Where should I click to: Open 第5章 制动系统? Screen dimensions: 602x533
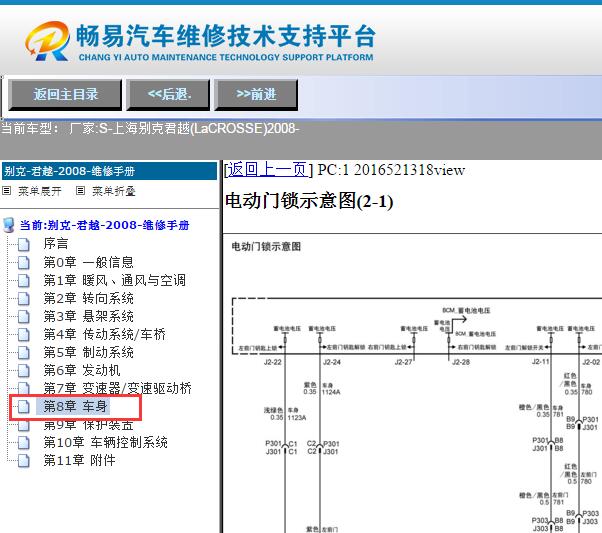[x=88, y=353]
